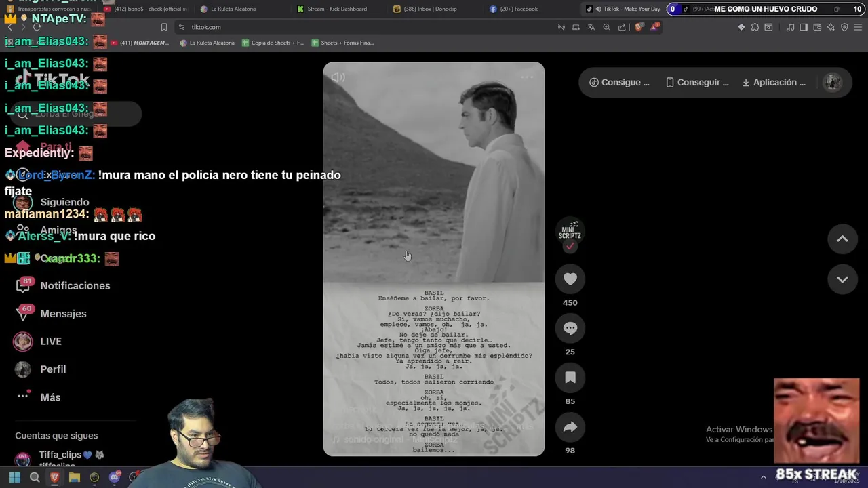Open the translate page icon
The height and width of the screenshot is (488, 868).
coord(591,27)
